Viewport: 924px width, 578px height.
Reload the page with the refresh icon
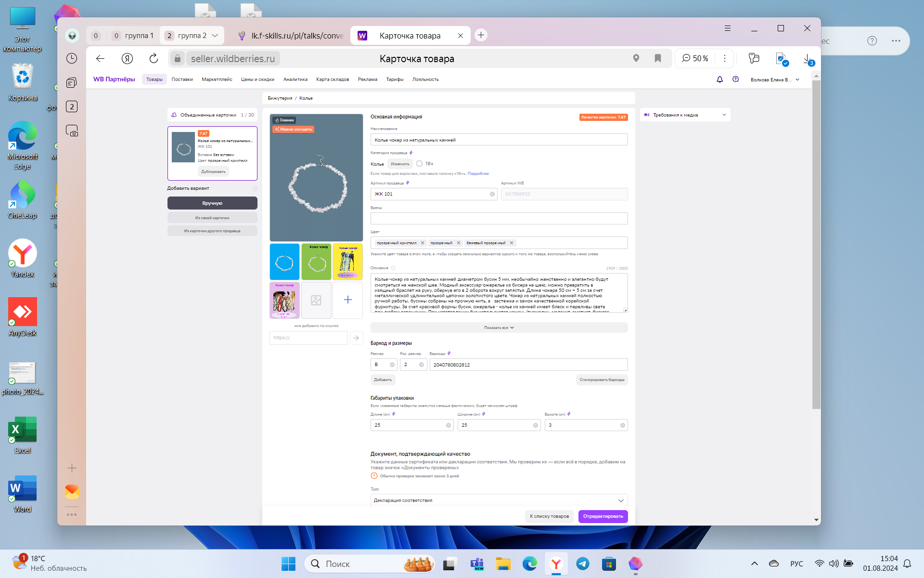pos(154,58)
